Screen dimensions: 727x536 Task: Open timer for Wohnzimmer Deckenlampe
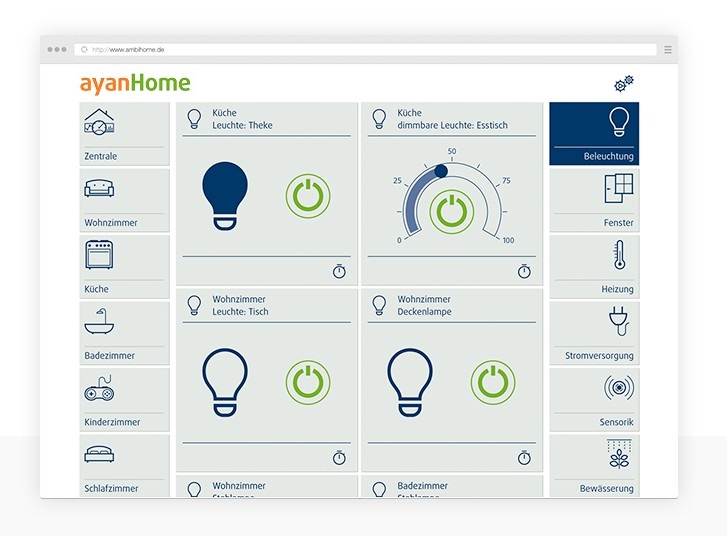[524, 458]
